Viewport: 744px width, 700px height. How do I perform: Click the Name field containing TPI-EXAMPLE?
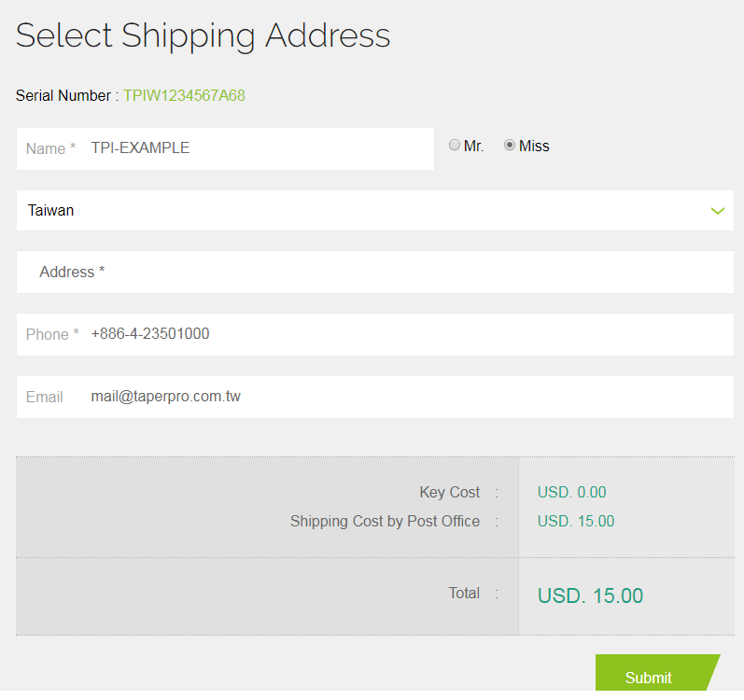pos(252,148)
